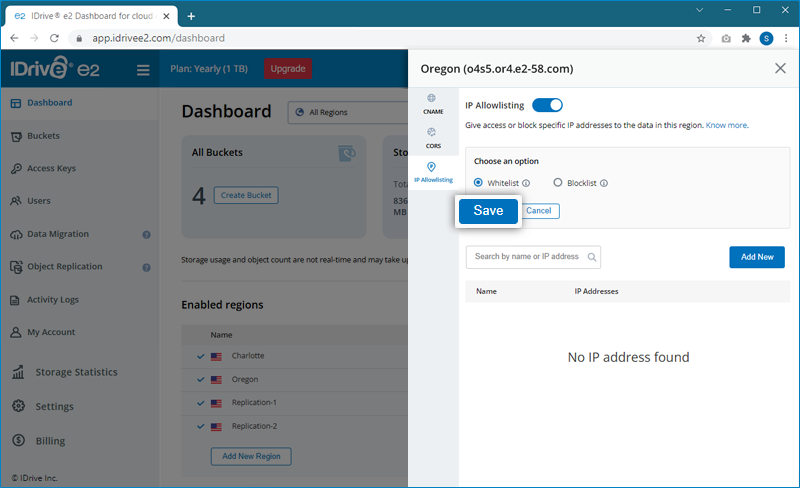Click the hamburger menu icon

coord(143,70)
